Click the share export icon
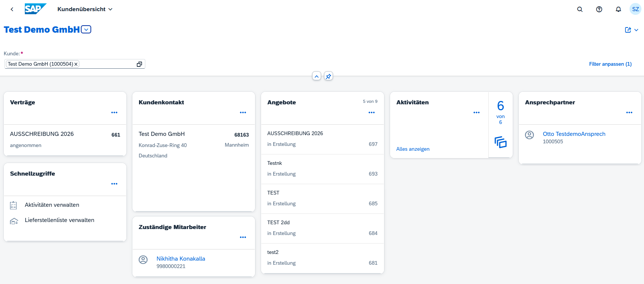 (628, 30)
